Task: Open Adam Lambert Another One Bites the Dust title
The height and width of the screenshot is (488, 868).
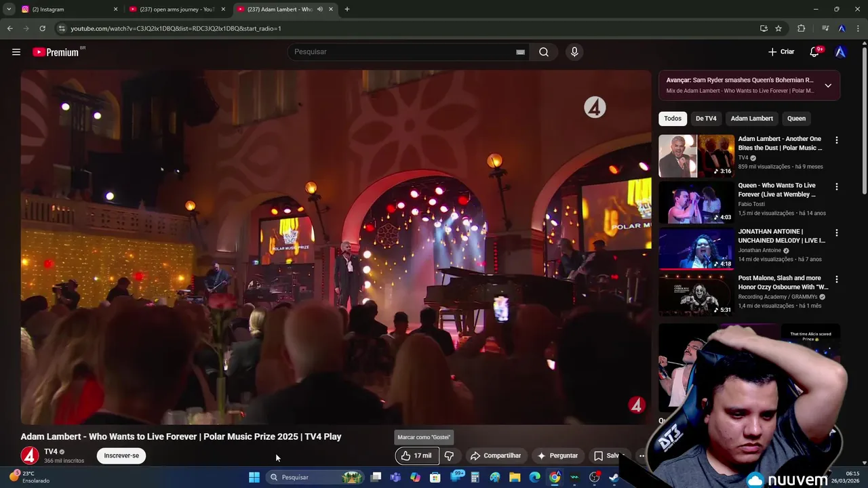Action: [x=780, y=143]
